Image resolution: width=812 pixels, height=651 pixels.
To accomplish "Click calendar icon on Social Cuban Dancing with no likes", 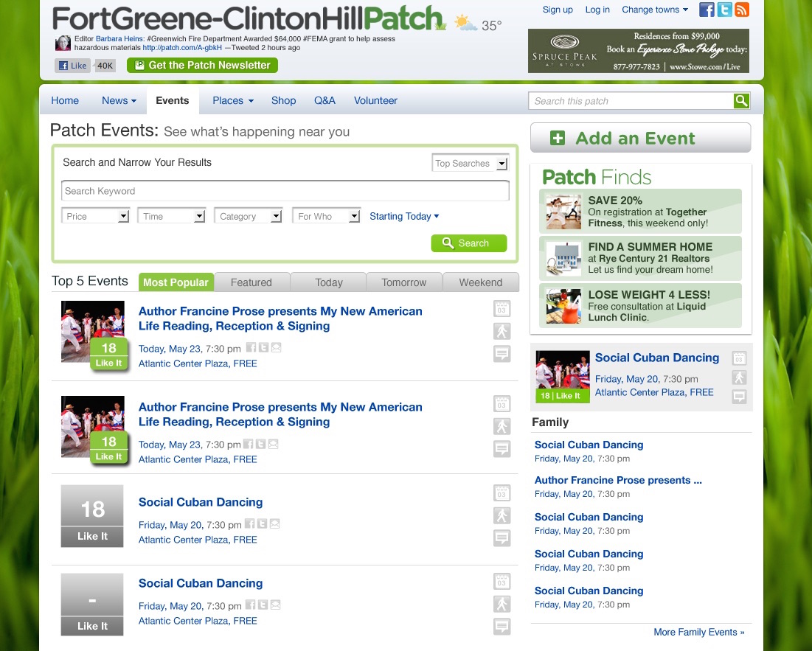I will click(x=502, y=582).
